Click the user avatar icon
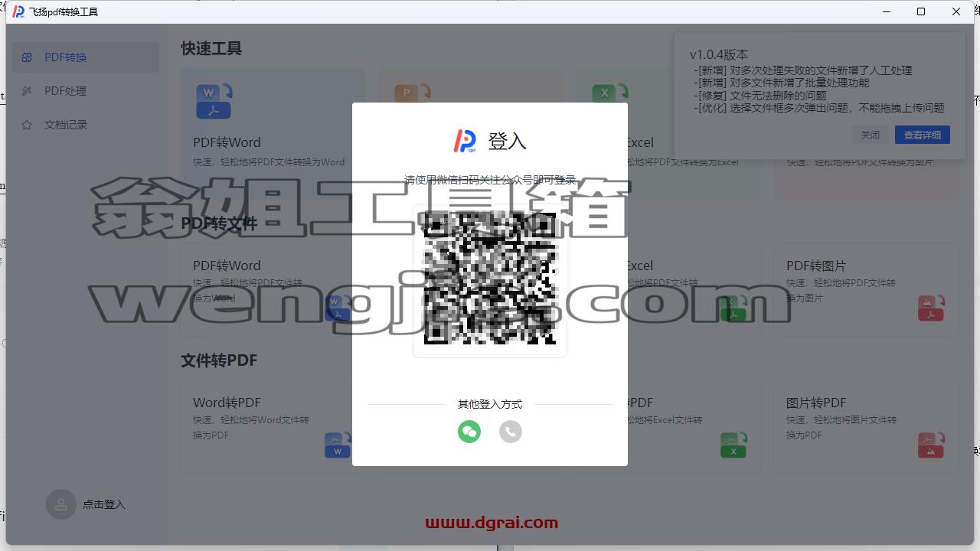Viewport: 980px width, 551px height. [x=61, y=504]
